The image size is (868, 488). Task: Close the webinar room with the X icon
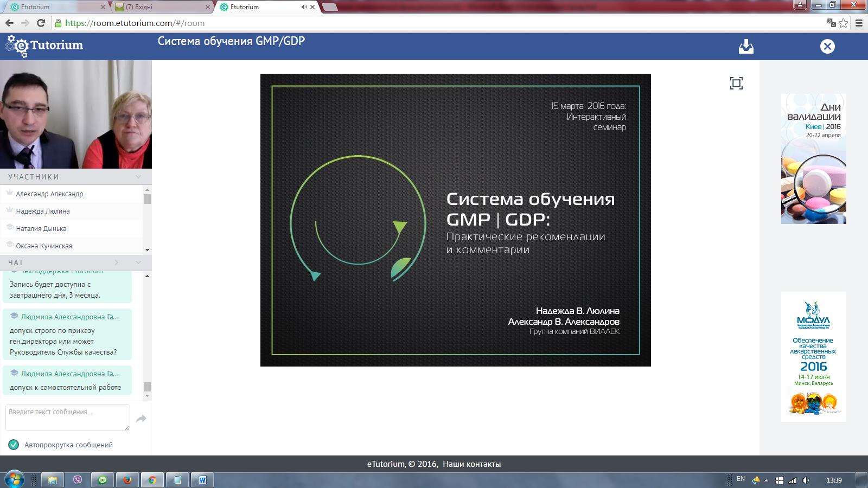pos(827,46)
